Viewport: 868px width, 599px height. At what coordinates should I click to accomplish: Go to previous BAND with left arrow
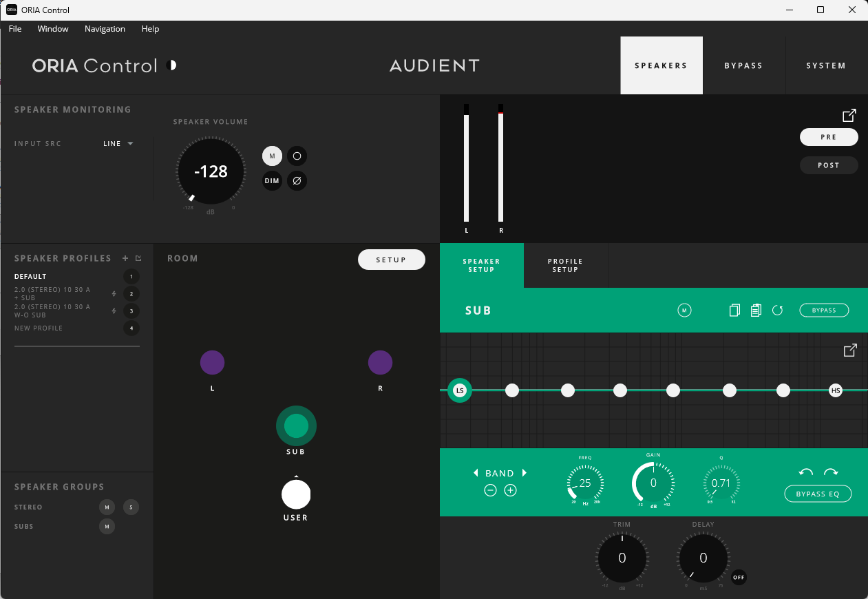point(476,473)
